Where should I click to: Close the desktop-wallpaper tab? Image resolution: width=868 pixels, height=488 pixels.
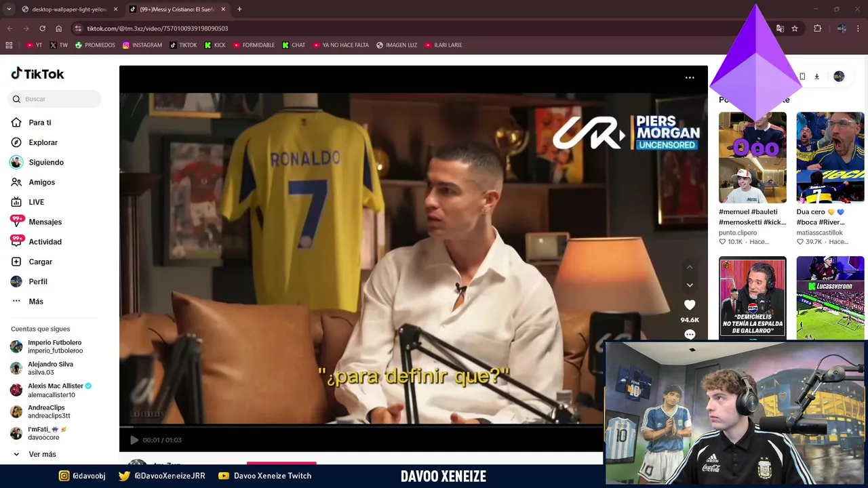(x=115, y=9)
